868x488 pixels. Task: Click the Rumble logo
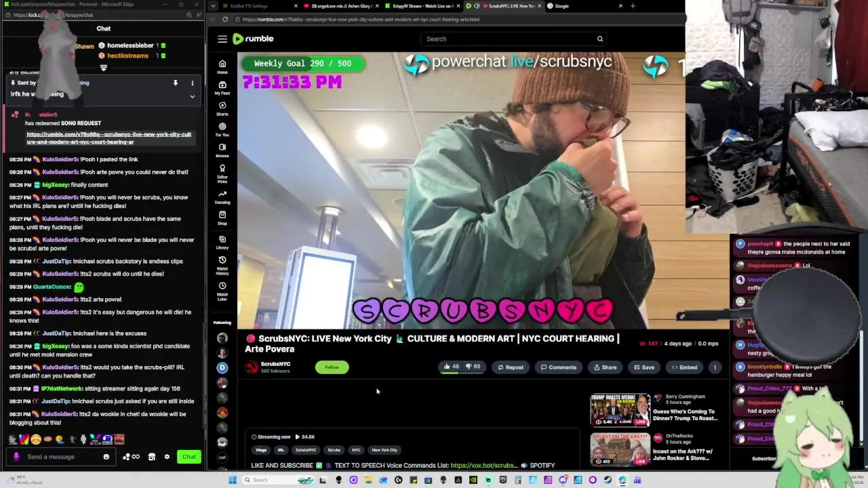[x=253, y=39]
